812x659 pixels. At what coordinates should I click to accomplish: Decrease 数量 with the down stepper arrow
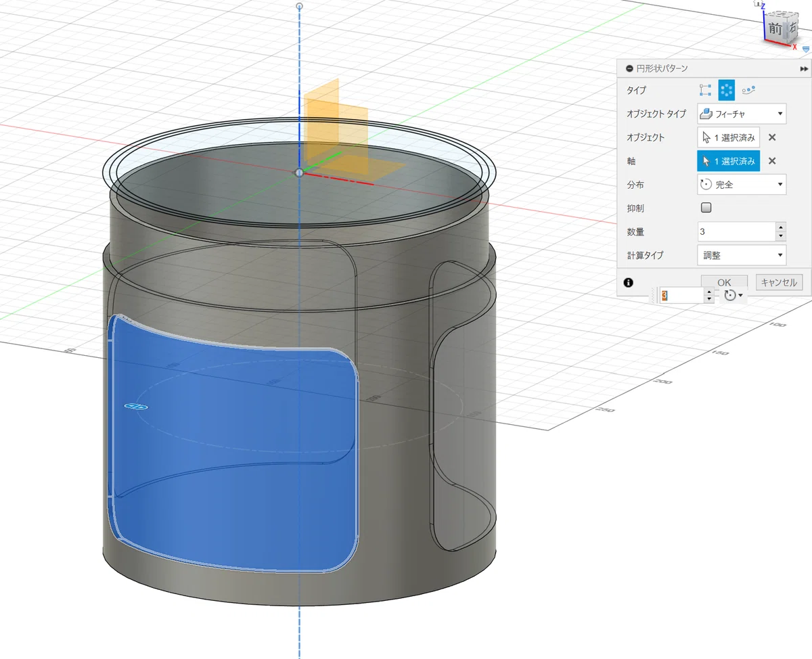click(781, 236)
